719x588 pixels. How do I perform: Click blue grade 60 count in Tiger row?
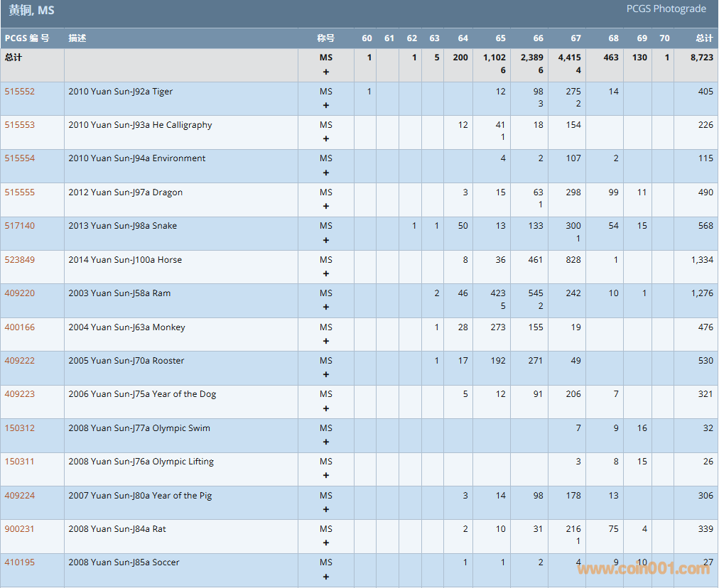click(x=369, y=92)
